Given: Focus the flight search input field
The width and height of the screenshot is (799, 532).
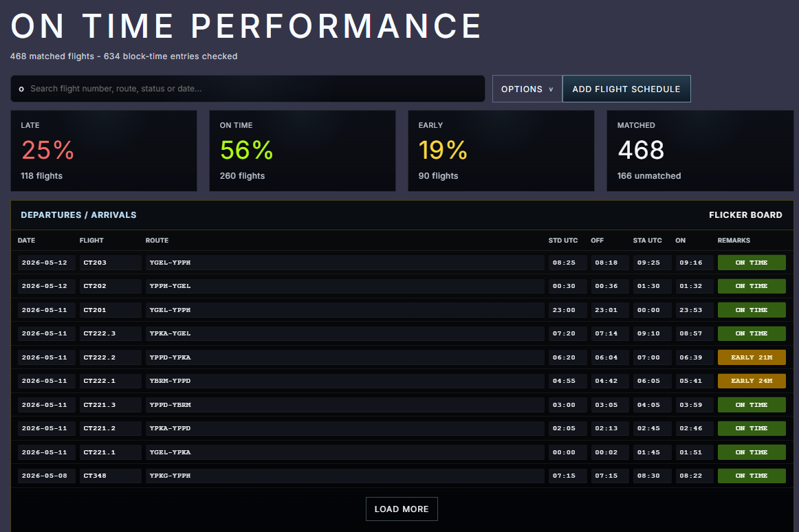Looking at the screenshot, I should [x=248, y=89].
